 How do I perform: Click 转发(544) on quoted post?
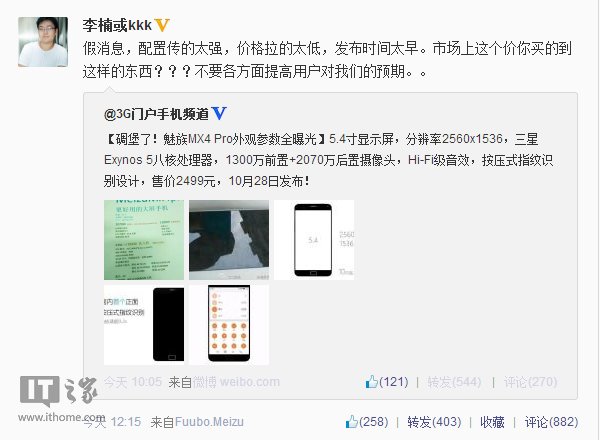(454, 382)
